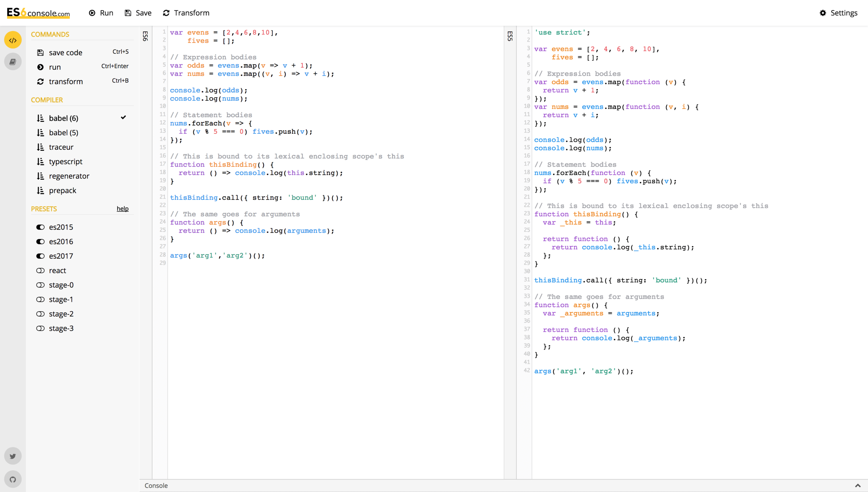The image size is (868, 492).
Task: Enable the react preset toggle
Action: click(40, 270)
